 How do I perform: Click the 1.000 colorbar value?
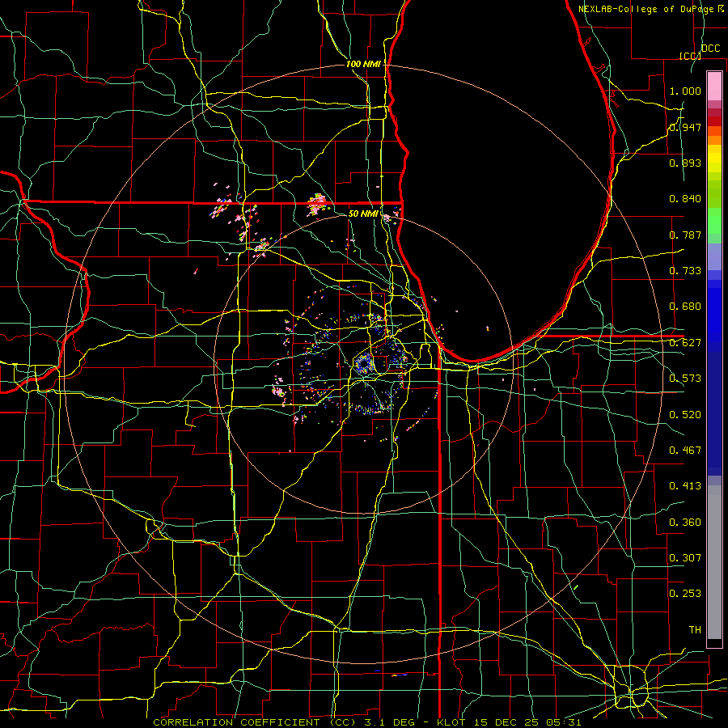tap(685, 91)
